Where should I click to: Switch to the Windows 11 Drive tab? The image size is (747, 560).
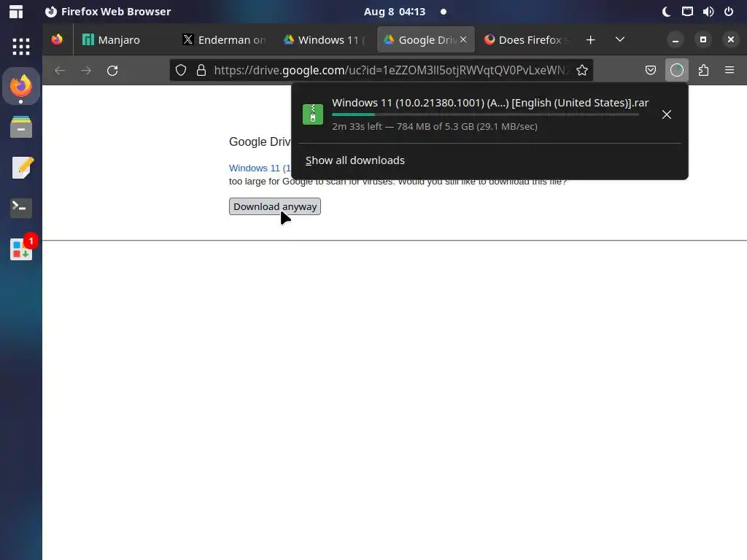click(324, 39)
